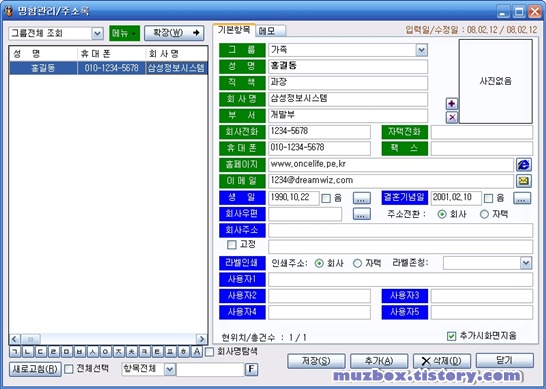Click the app icon in title bar

point(8,11)
